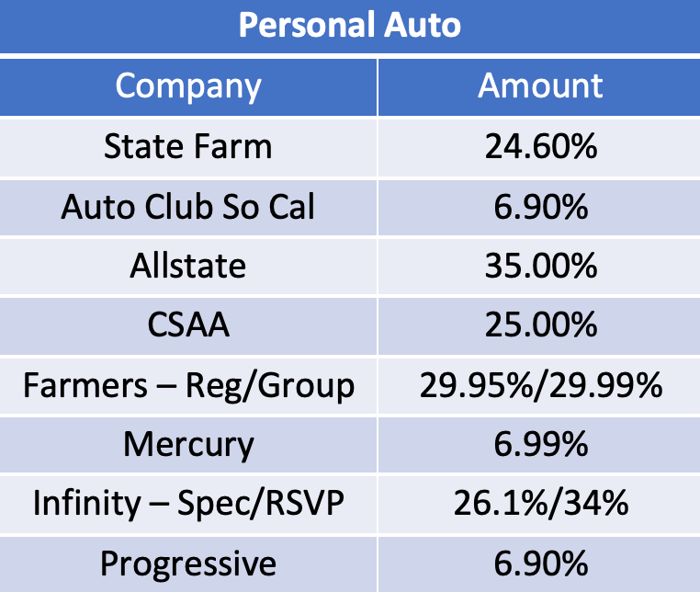Viewport: 700px width, 592px height.
Task: Select the 35.00% amount cell
Action: pos(539,267)
